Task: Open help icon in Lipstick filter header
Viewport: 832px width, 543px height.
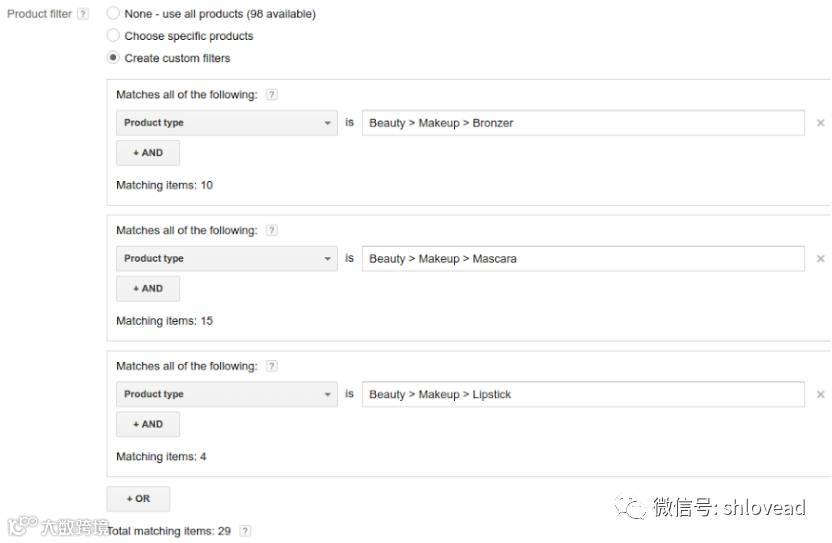Action: [x=272, y=367]
